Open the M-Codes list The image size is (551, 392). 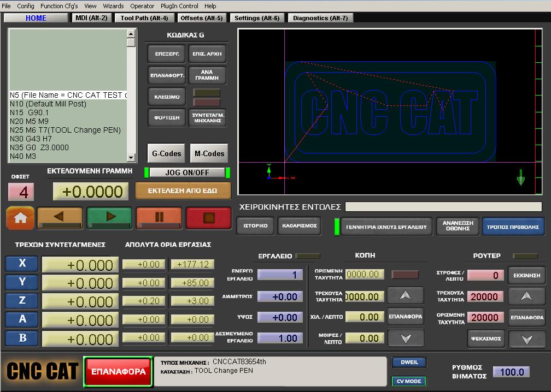tap(208, 153)
